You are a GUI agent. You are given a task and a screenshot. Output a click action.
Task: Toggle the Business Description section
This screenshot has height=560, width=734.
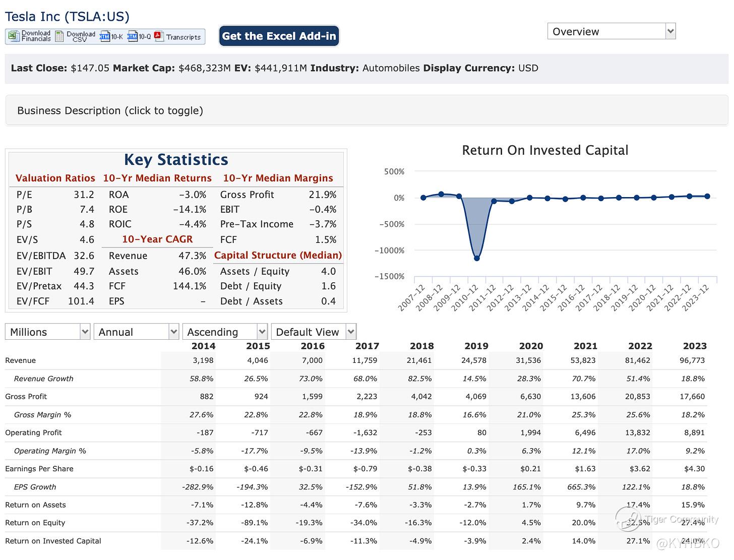point(110,110)
